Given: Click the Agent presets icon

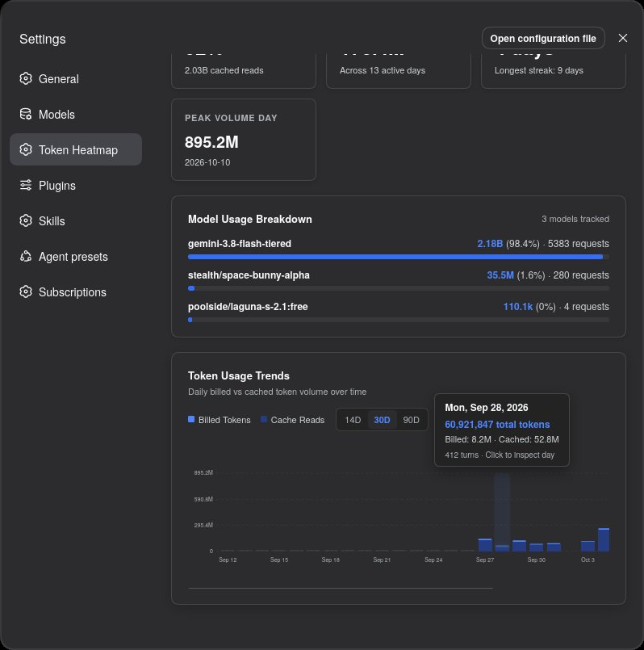Looking at the screenshot, I should pyautogui.click(x=26, y=256).
